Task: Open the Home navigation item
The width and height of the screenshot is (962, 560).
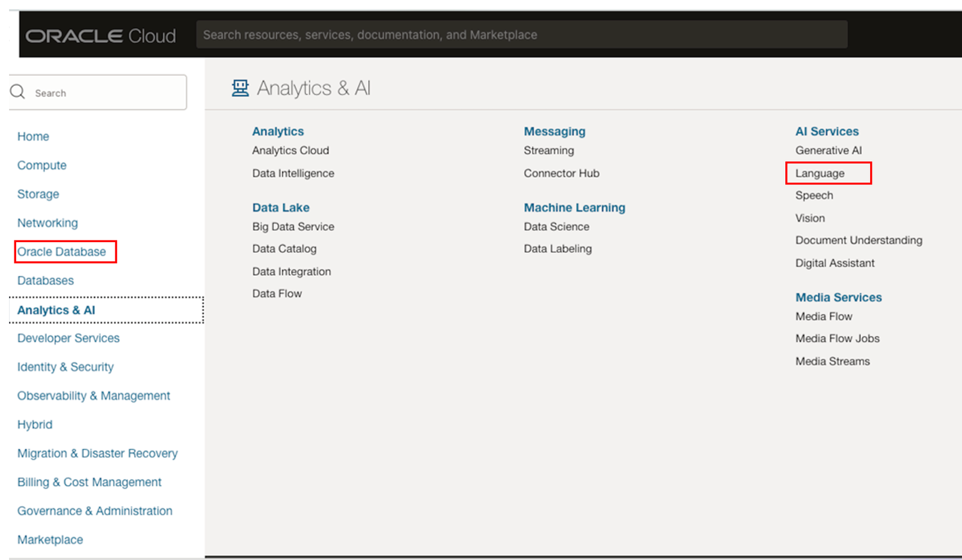Action: tap(33, 136)
